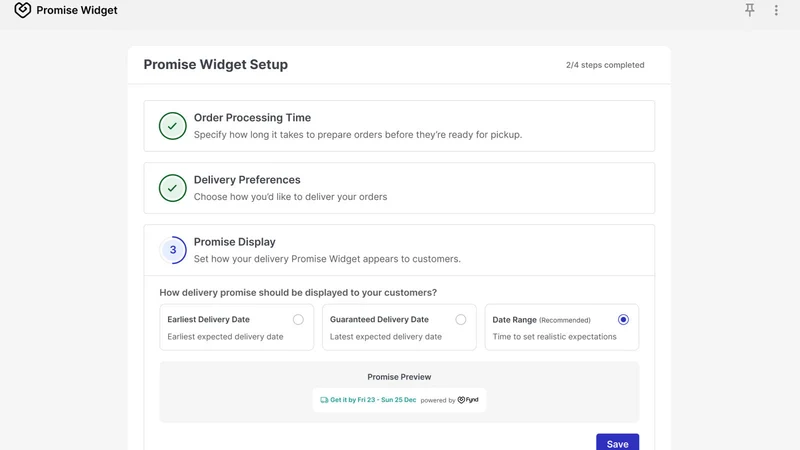The height and width of the screenshot is (450, 800).
Task: Click the 'powered by' text in preview
Action: (438, 401)
